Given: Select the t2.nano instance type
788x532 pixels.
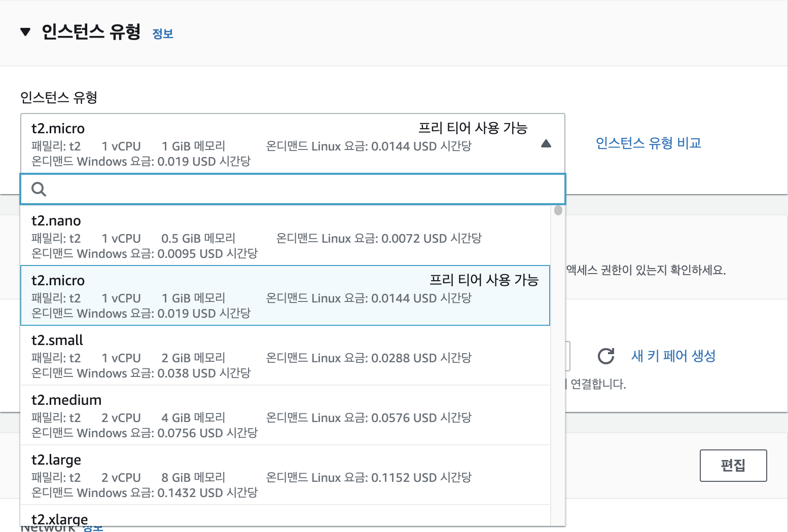Looking at the screenshot, I should pos(285,236).
